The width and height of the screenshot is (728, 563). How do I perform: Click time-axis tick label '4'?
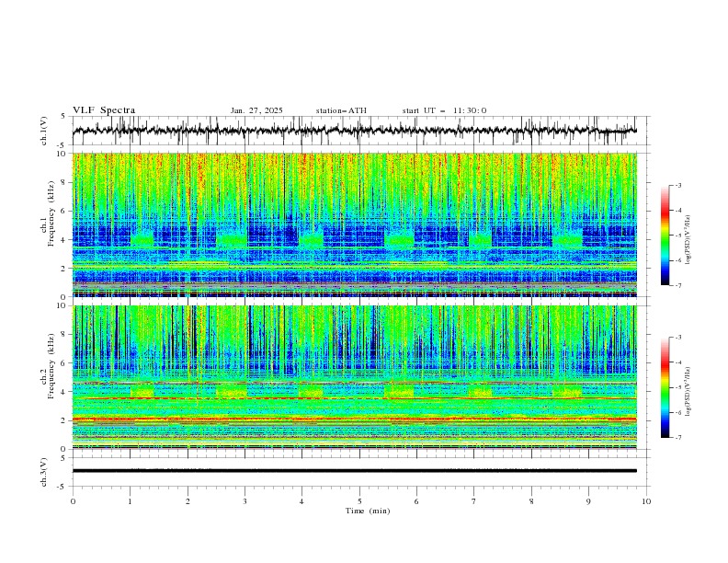(301, 501)
